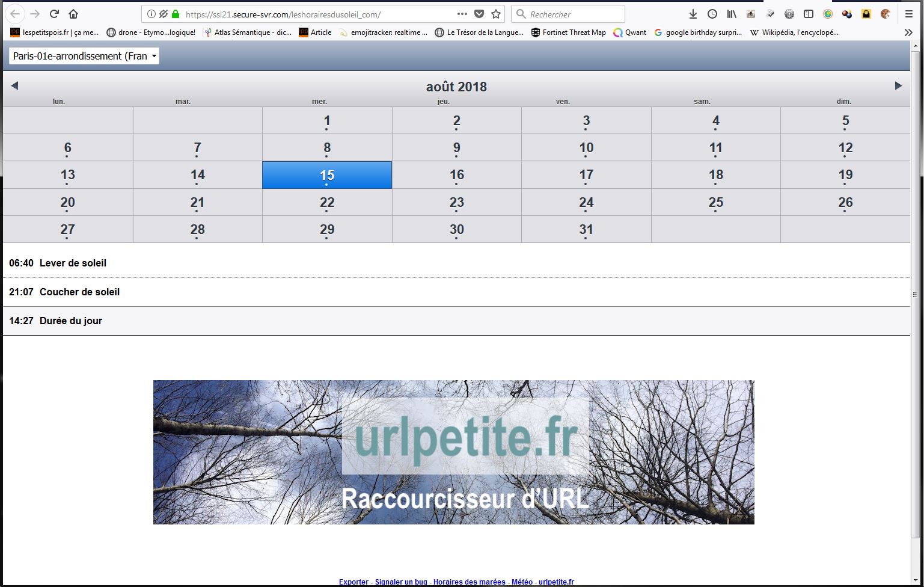Viewport: 924px width, 587px height.
Task: Click the urlpetite.fr banner image
Action: pyautogui.click(x=453, y=452)
